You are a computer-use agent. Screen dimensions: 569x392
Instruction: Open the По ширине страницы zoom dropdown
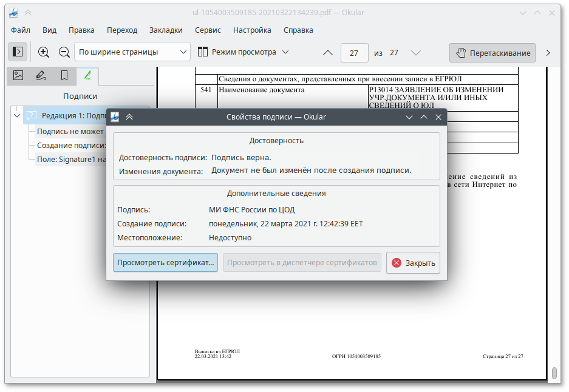(x=132, y=52)
